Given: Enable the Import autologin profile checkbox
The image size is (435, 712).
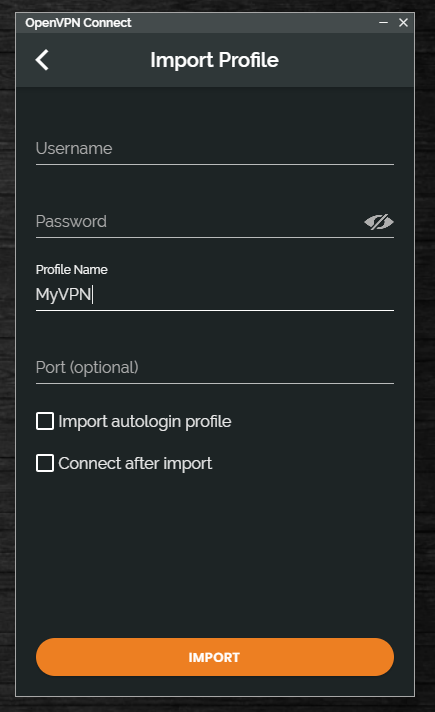Looking at the screenshot, I should tap(45, 421).
